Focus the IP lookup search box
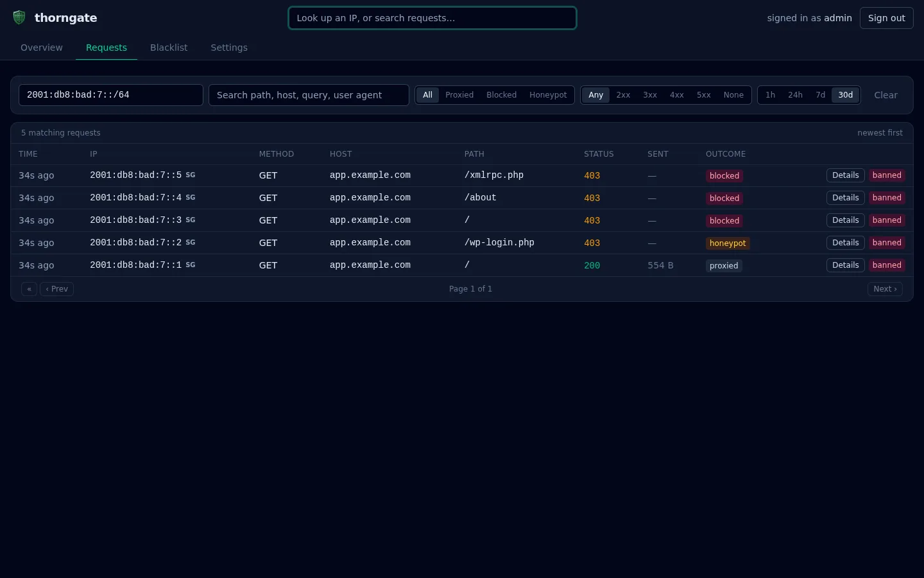The width and height of the screenshot is (924, 578). pos(432,18)
